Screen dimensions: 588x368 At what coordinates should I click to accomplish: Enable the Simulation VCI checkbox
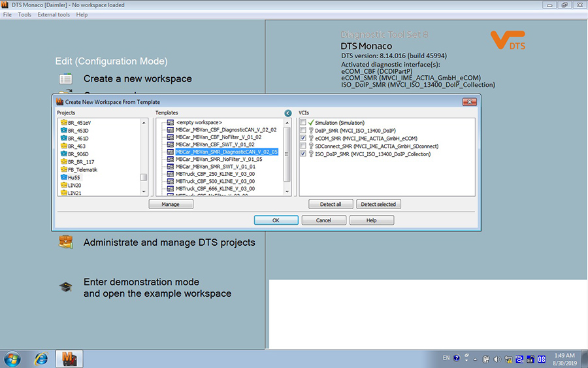(x=303, y=123)
